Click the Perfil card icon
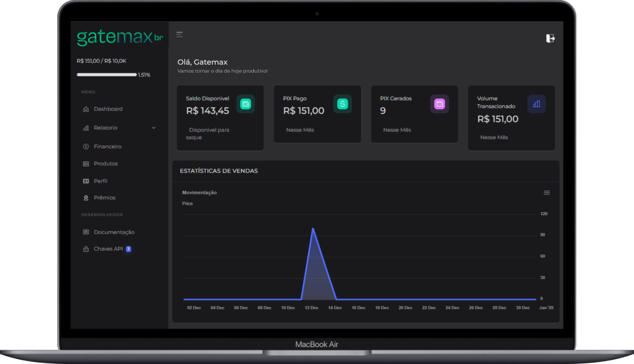 pyautogui.click(x=86, y=181)
